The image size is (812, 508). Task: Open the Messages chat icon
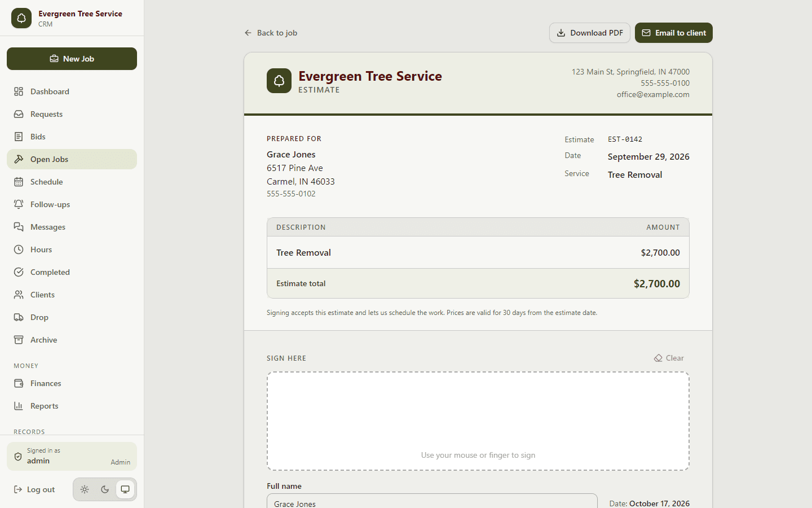[x=19, y=227]
